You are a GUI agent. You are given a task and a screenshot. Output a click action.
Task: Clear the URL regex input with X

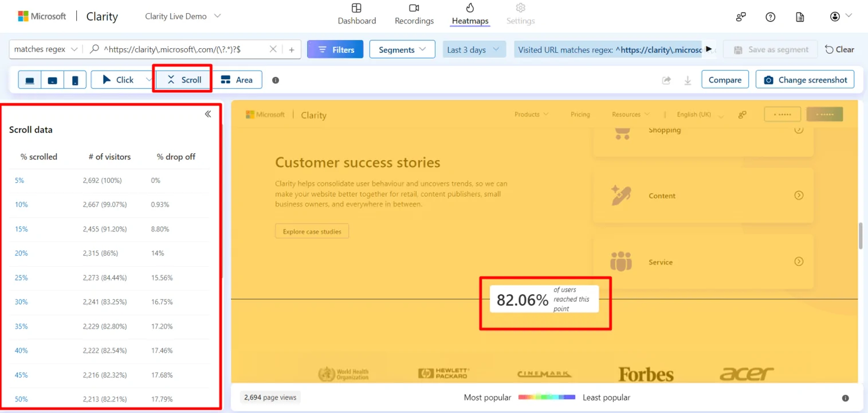273,49
